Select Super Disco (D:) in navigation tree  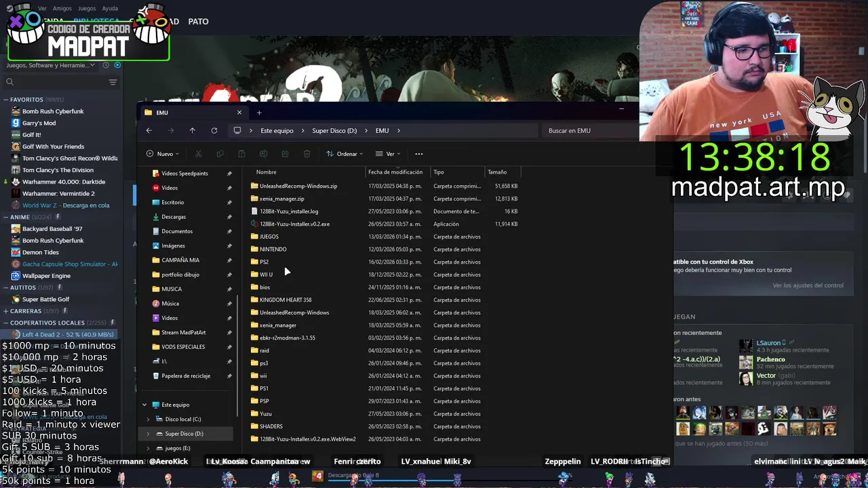(x=184, y=434)
